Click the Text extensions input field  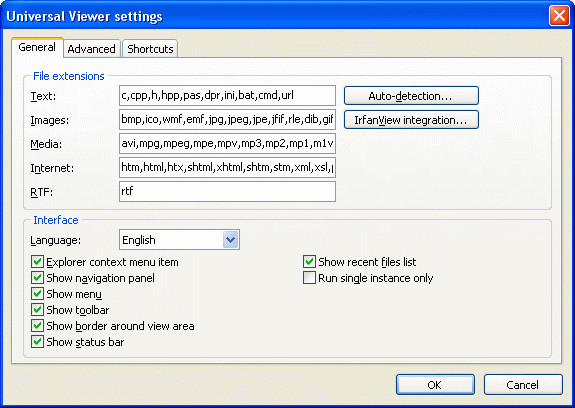point(227,95)
